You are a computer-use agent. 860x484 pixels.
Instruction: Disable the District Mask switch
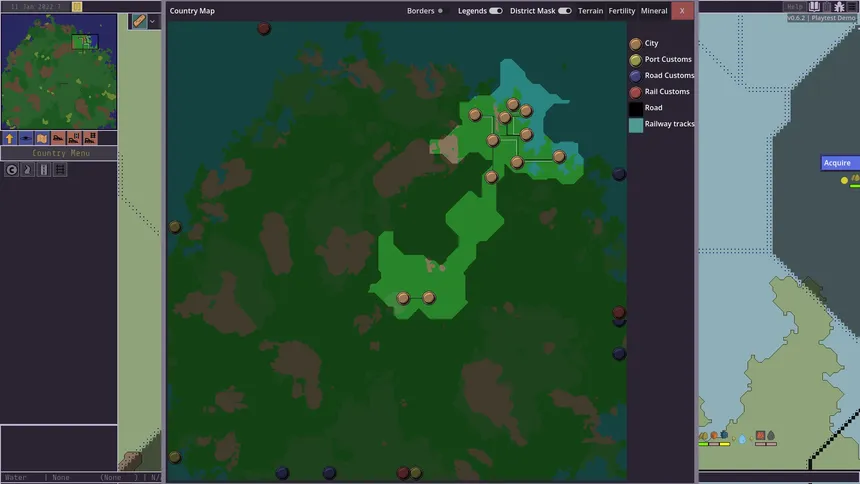tap(565, 10)
